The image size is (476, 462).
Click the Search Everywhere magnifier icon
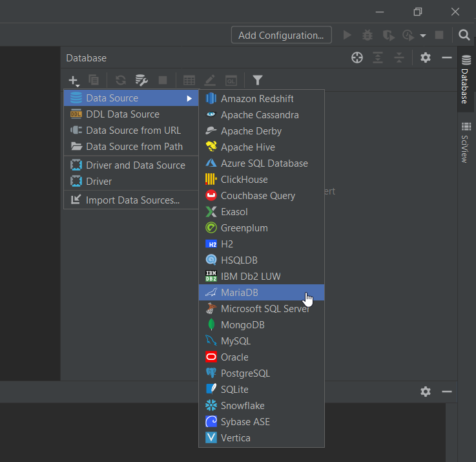coord(464,36)
